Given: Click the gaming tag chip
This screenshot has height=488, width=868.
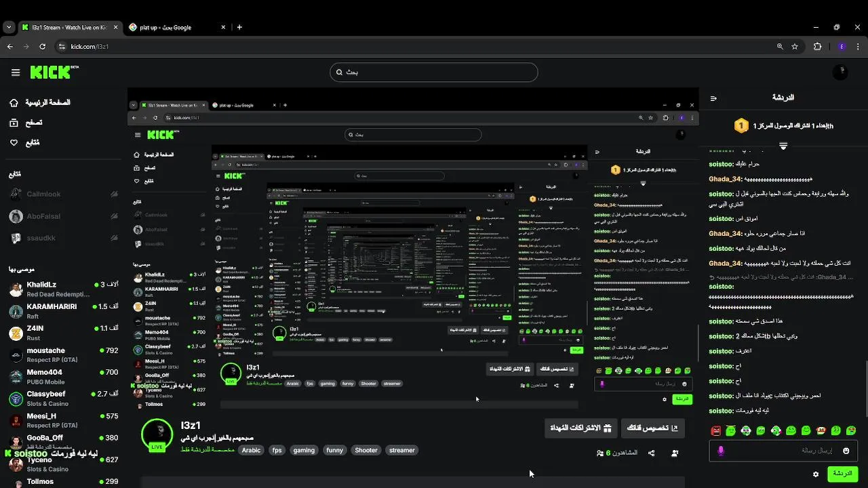Looking at the screenshot, I should click(304, 450).
